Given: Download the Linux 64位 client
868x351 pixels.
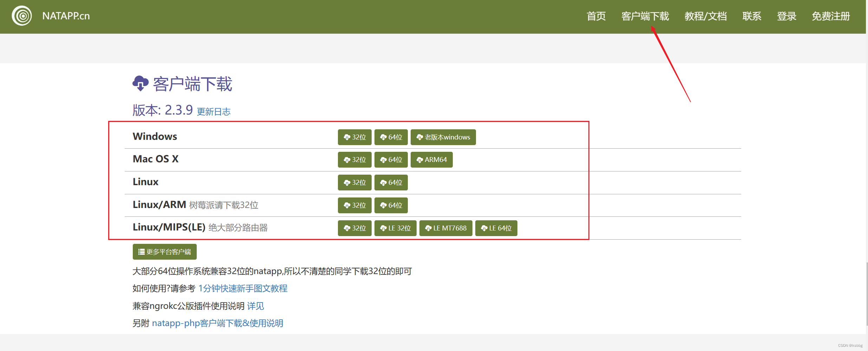Looking at the screenshot, I should pyautogui.click(x=391, y=183).
